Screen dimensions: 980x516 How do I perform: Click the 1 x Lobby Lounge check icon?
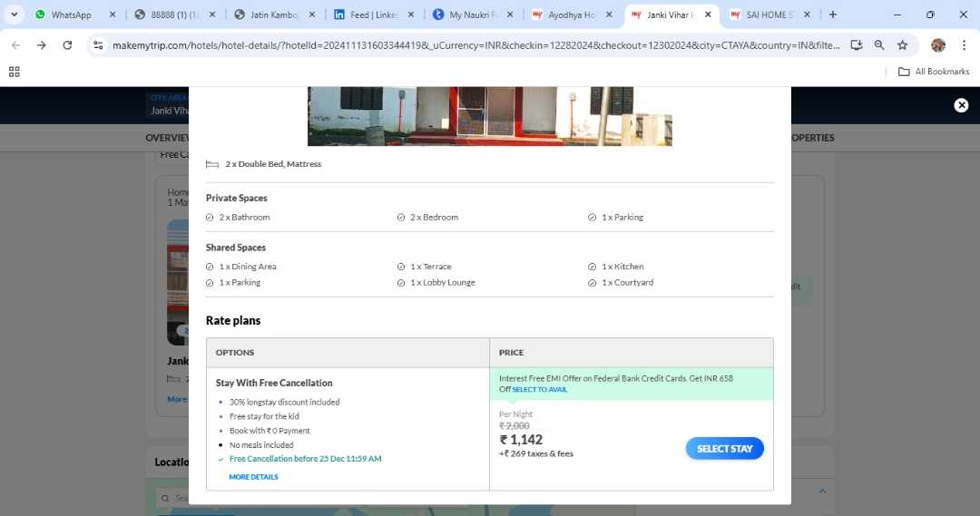pyautogui.click(x=401, y=283)
